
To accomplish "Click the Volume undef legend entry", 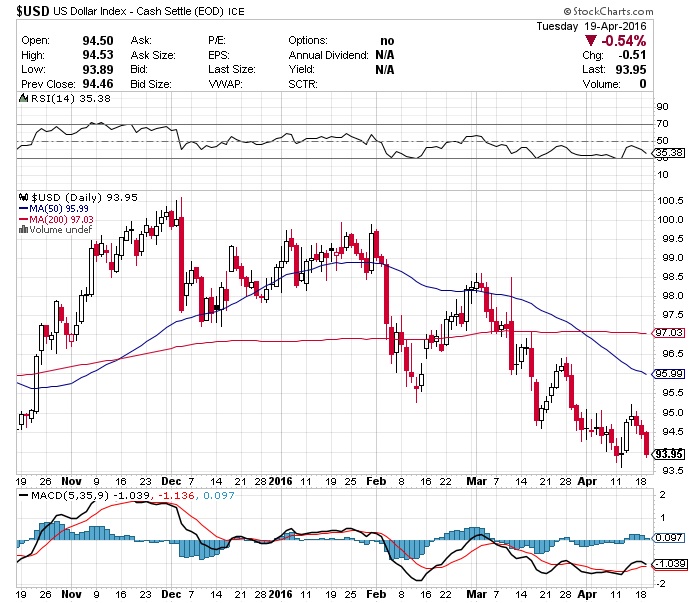I will [x=60, y=229].
